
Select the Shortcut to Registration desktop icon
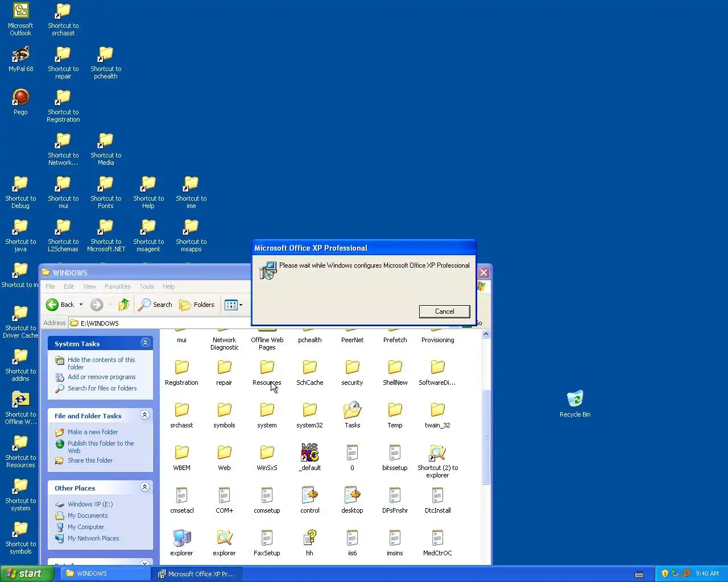(63, 106)
